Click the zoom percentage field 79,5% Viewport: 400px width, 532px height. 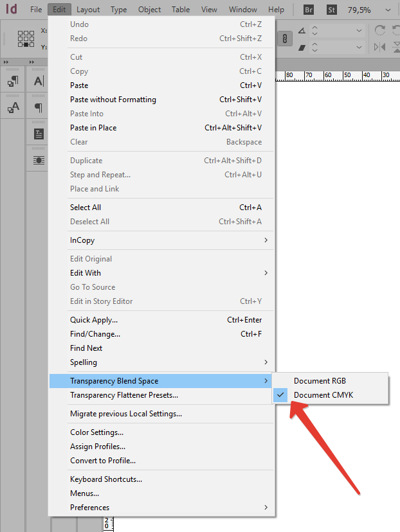point(359,10)
